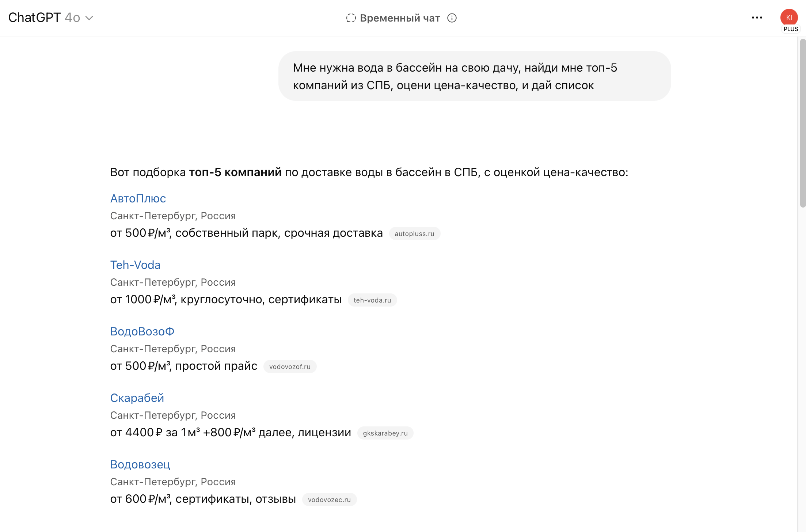Click the autopluss.ru source chip
Screen dimensions: 806x532
[x=414, y=234]
